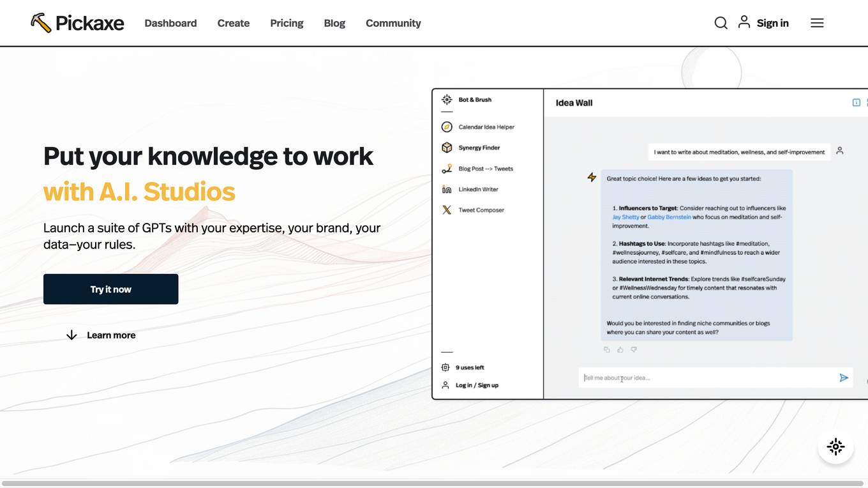Open the Tweet Composer tool

click(481, 210)
